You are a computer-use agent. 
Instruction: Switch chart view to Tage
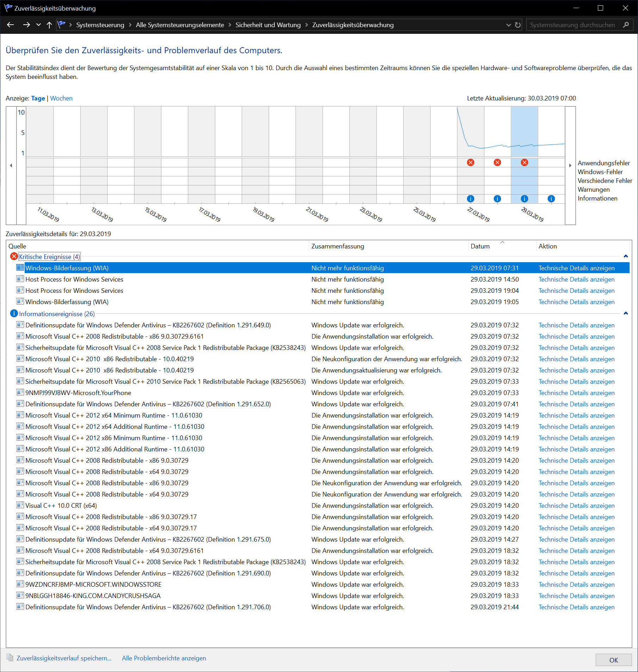point(38,98)
